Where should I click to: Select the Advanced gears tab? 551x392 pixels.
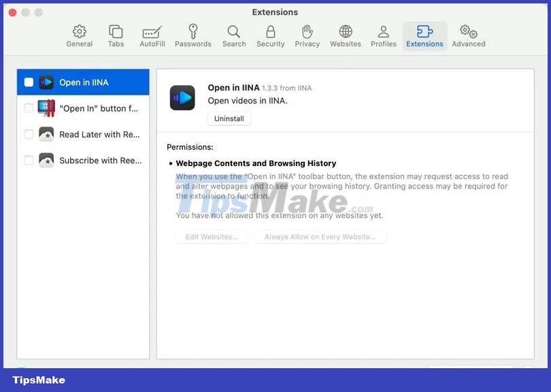(469, 36)
